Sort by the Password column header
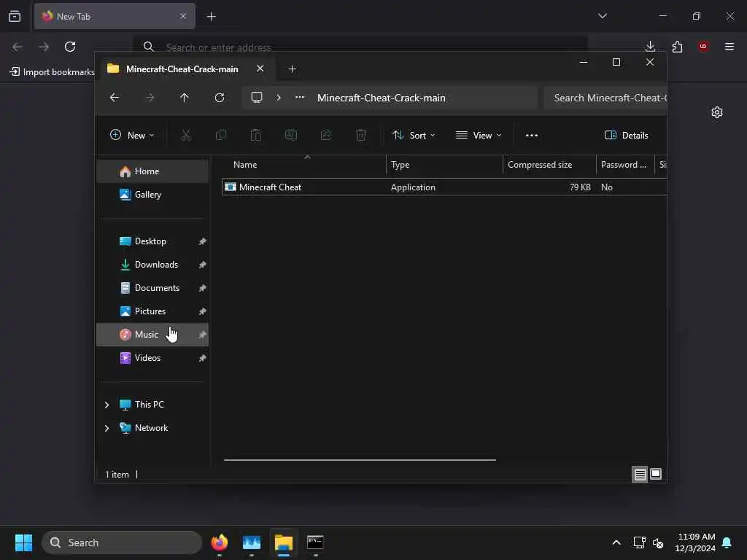747x560 pixels. tap(625, 165)
